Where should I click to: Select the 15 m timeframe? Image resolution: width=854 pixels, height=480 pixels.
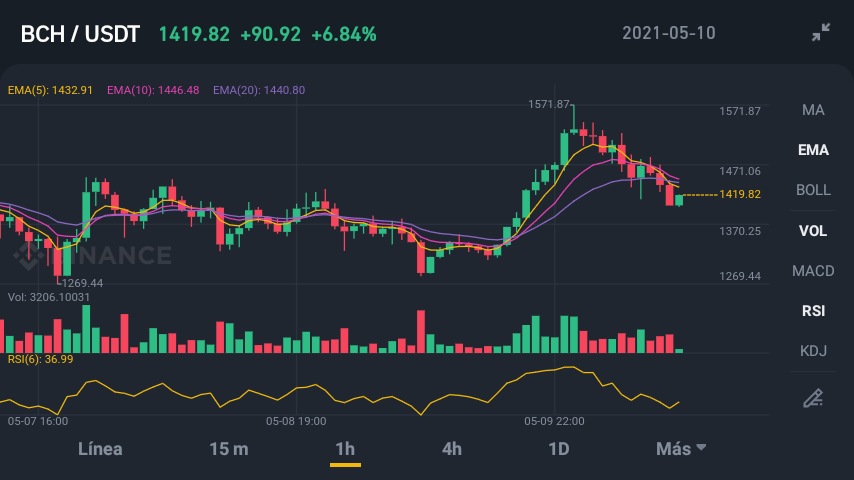click(x=229, y=449)
